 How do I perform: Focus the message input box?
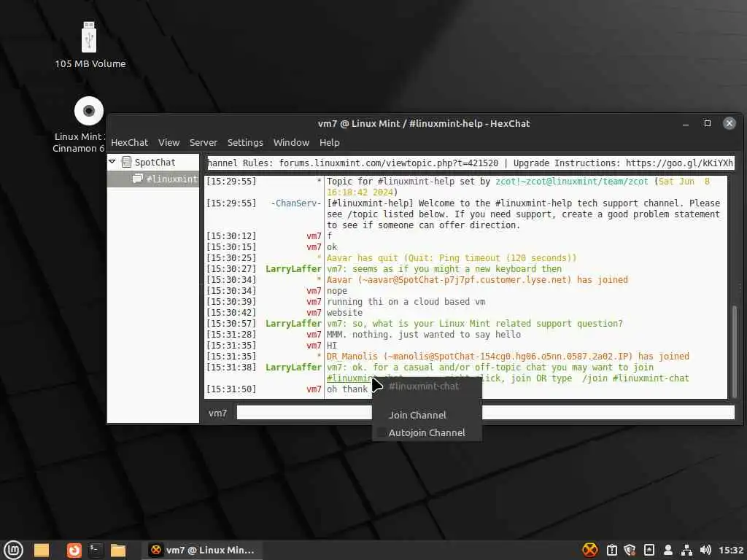click(x=485, y=413)
